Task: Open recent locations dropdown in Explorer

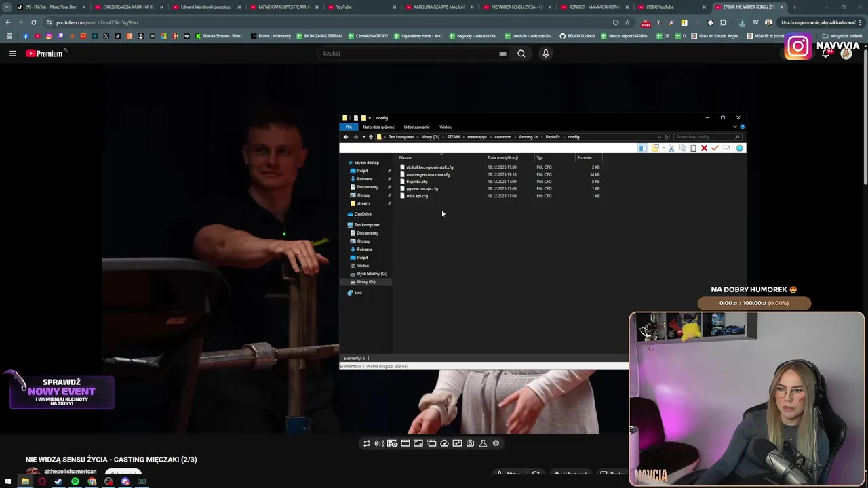Action: click(x=363, y=137)
